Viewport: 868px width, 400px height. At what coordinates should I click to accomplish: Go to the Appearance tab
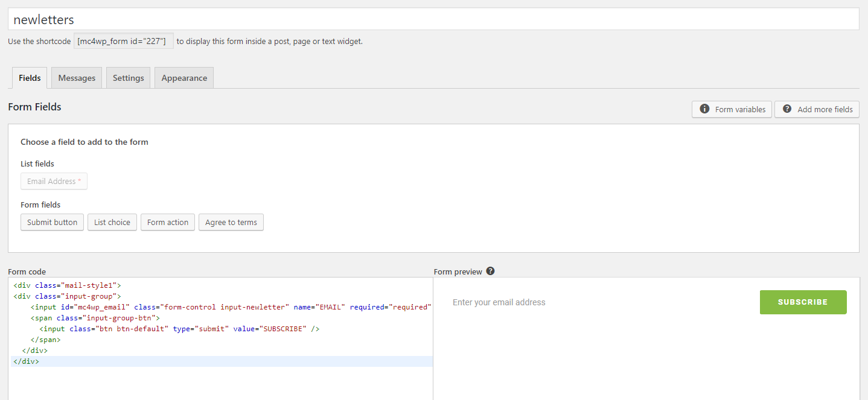coord(184,78)
